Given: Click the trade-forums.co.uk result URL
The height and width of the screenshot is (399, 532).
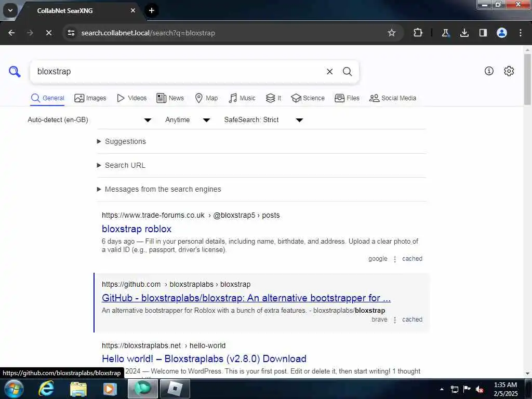Looking at the screenshot, I should point(191,216).
